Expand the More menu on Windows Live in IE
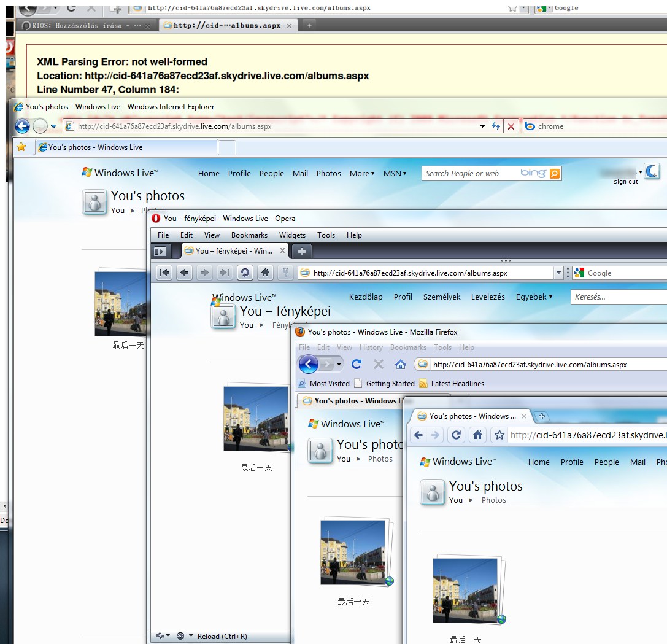 click(x=362, y=173)
